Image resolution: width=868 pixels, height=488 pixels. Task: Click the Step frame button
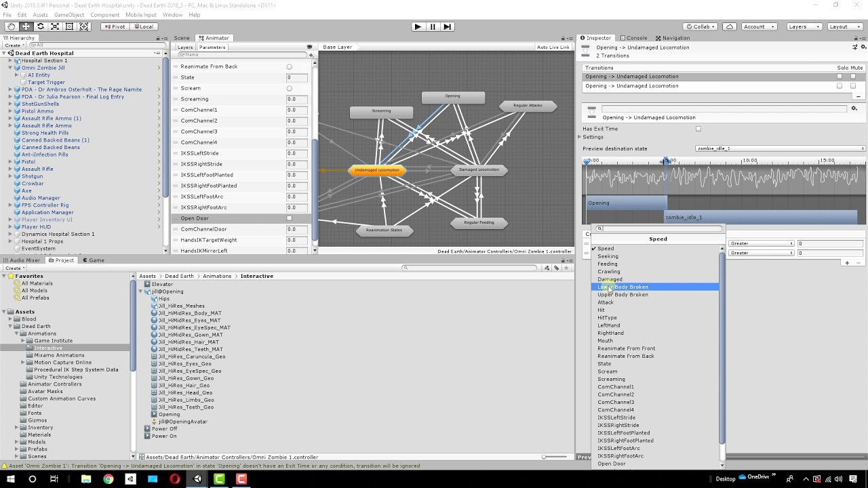click(447, 26)
